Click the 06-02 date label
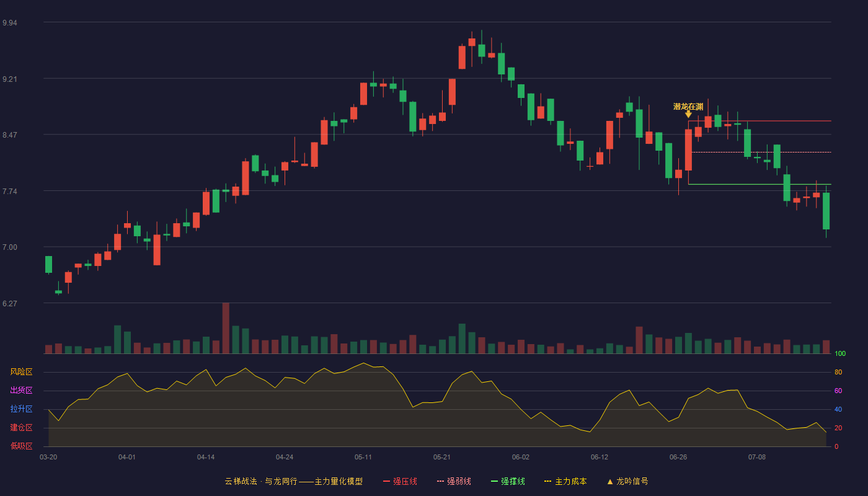The width and height of the screenshot is (868, 496). pos(521,457)
